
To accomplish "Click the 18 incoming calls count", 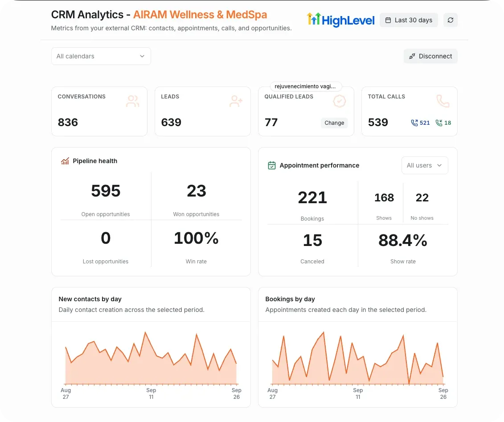I will click(x=447, y=123).
